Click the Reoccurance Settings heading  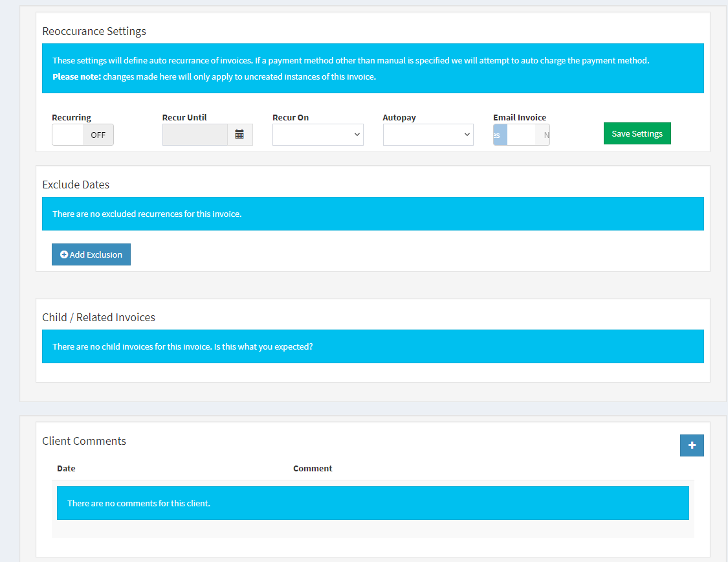tap(94, 31)
